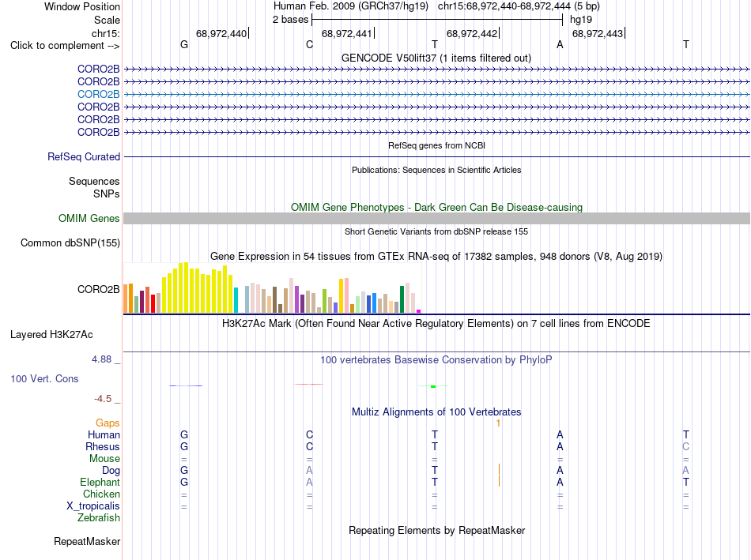Image resolution: width=751 pixels, height=560 pixels.
Task: Click the magenta GTEx bar at far right
Action: coord(419,311)
